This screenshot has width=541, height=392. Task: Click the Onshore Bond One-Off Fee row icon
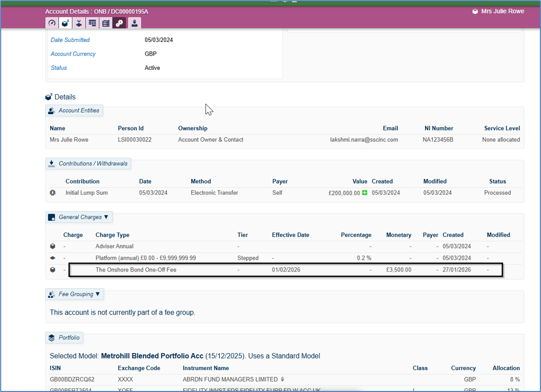click(x=52, y=270)
